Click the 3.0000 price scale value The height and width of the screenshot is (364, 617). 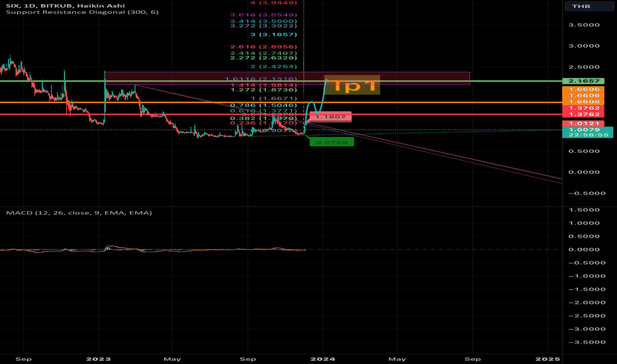[584, 46]
